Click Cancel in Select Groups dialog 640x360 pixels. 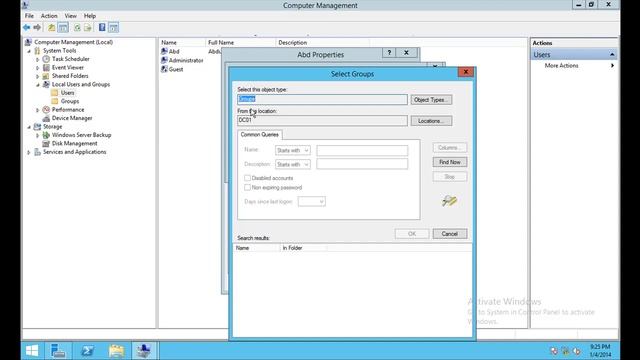pyautogui.click(x=450, y=234)
